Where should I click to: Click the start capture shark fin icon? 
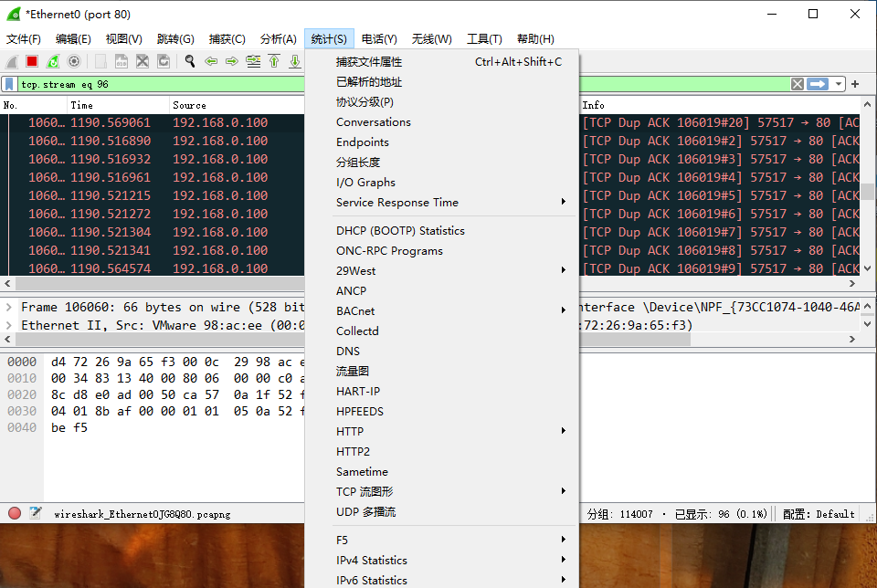12,61
